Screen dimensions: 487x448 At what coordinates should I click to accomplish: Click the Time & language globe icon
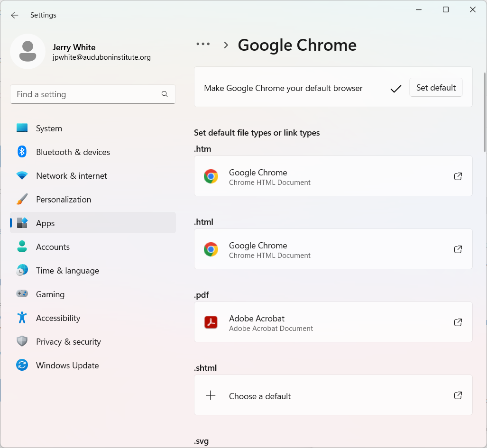[22, 270]
